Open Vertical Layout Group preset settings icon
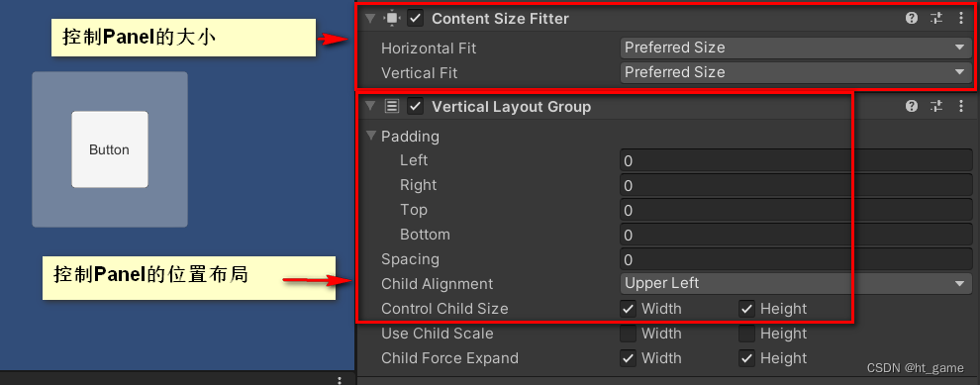 point(935,106)
